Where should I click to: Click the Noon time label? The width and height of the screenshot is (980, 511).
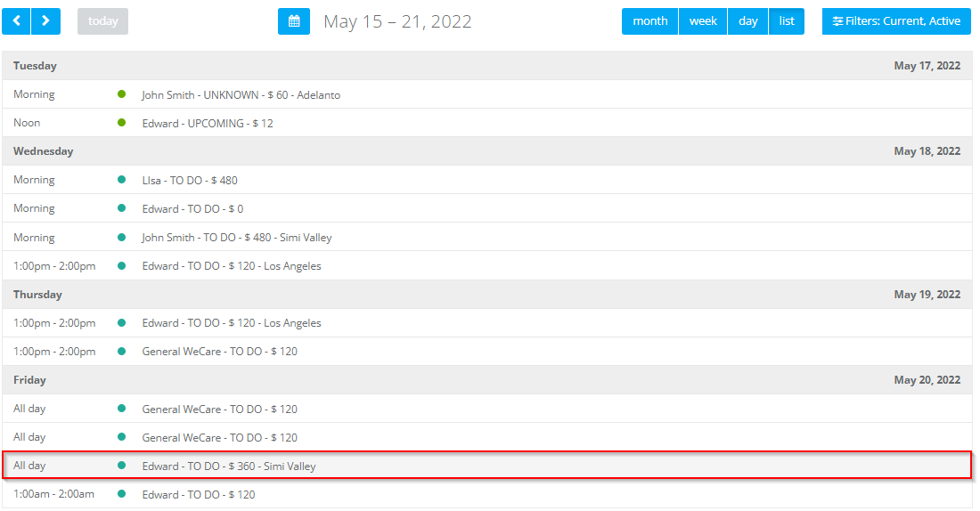27,123
